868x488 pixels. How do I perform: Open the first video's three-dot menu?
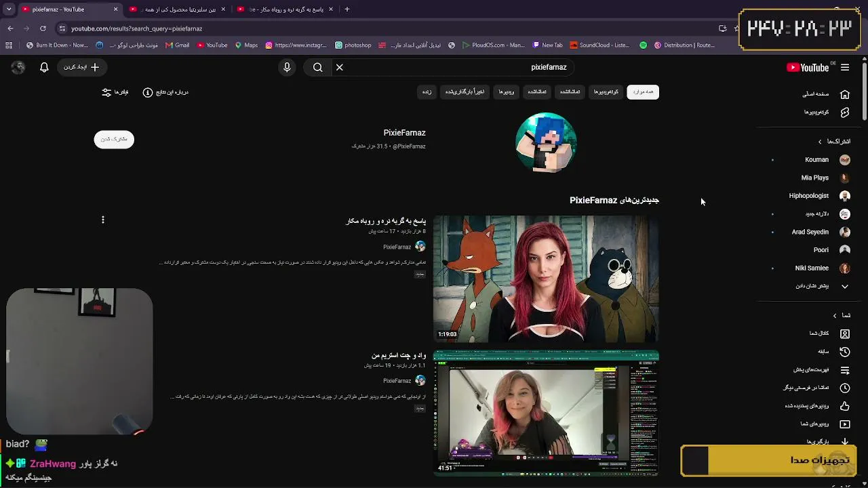103,220
